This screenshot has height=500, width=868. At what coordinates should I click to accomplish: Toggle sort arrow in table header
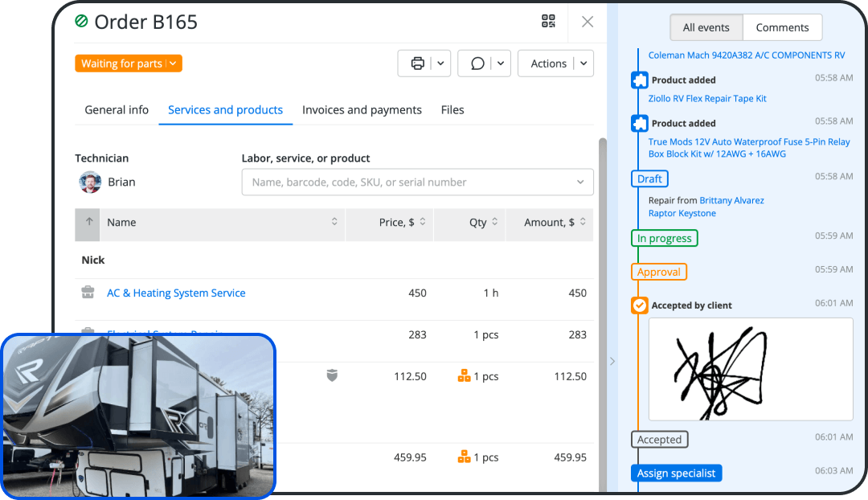[88, 223]
